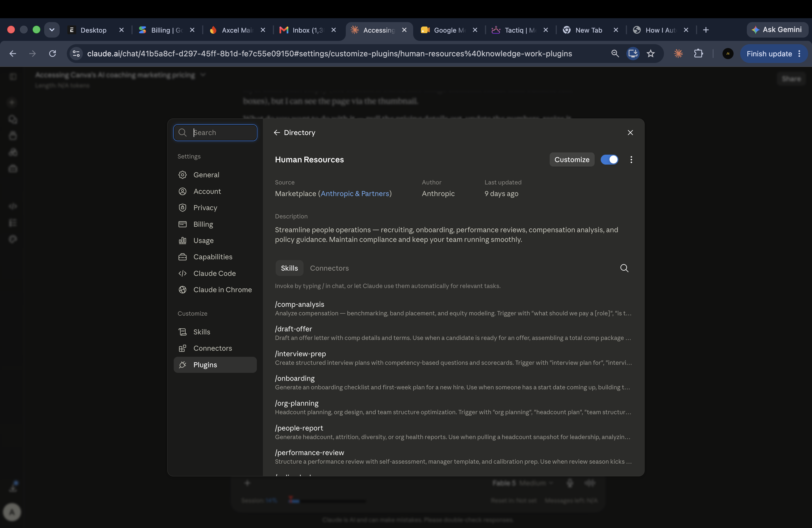
Task: Click the Ask Gemini button
Action: 777,30
